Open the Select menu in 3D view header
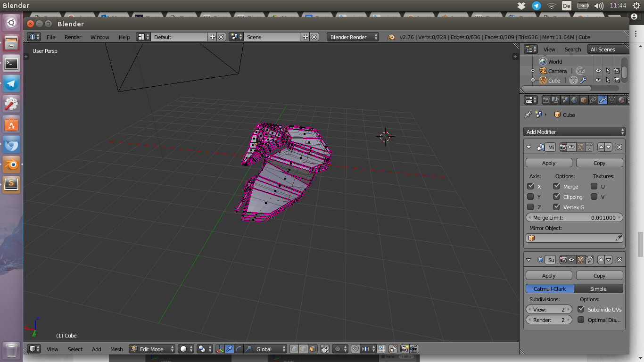Image resolution: width=644 pixels, height=362 pixels. coord(75,349)
